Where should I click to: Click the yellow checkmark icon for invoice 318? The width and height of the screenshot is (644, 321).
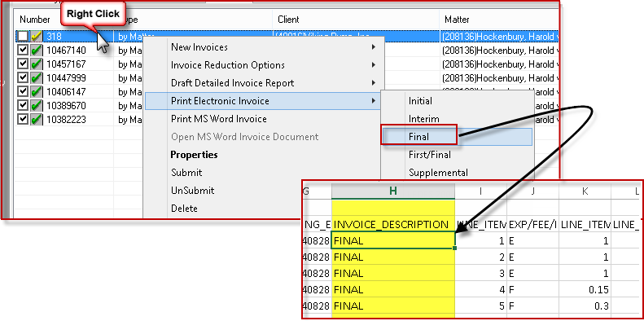point(37,37)
